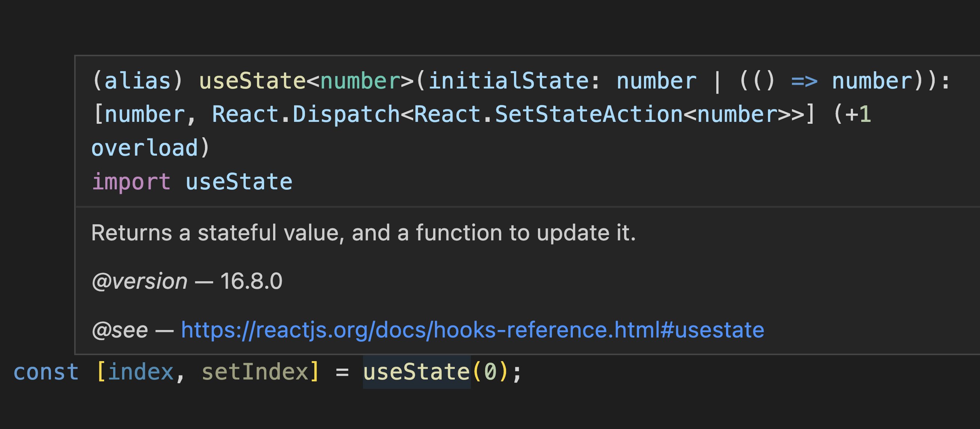980x429 pixels.
Task: Click 'React.Dispatch' in the tooltip signature
Action: point(305,114)
